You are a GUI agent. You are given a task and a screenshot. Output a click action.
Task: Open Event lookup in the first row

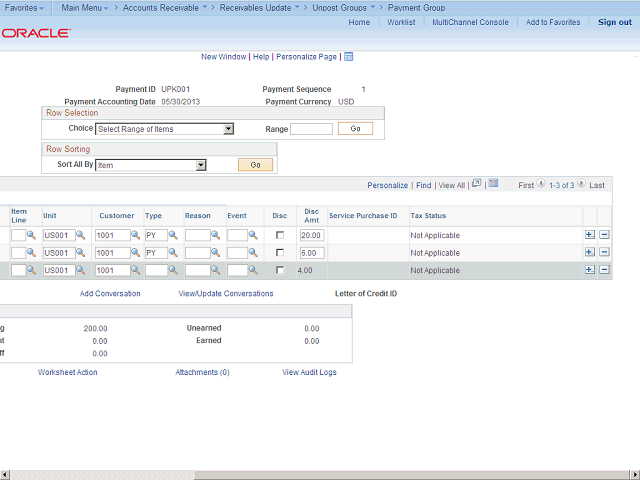click(255, 235)
